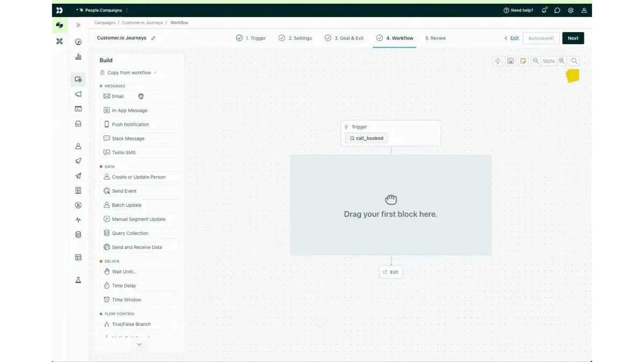Open the flask experiments sidebar icon
Image resolution: width=644 pixels, height=362 pixels.
78,280
